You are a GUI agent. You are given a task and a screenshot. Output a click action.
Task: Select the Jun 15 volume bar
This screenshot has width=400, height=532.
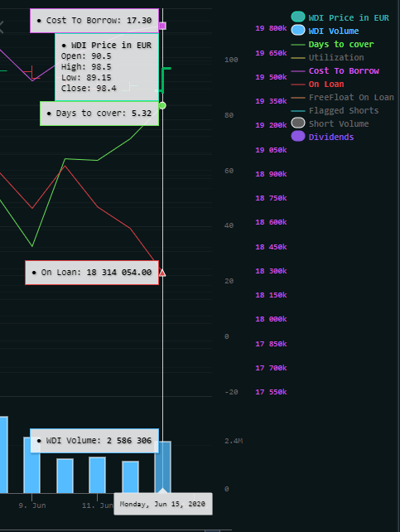pyautogui.click(x=162, y=467)
